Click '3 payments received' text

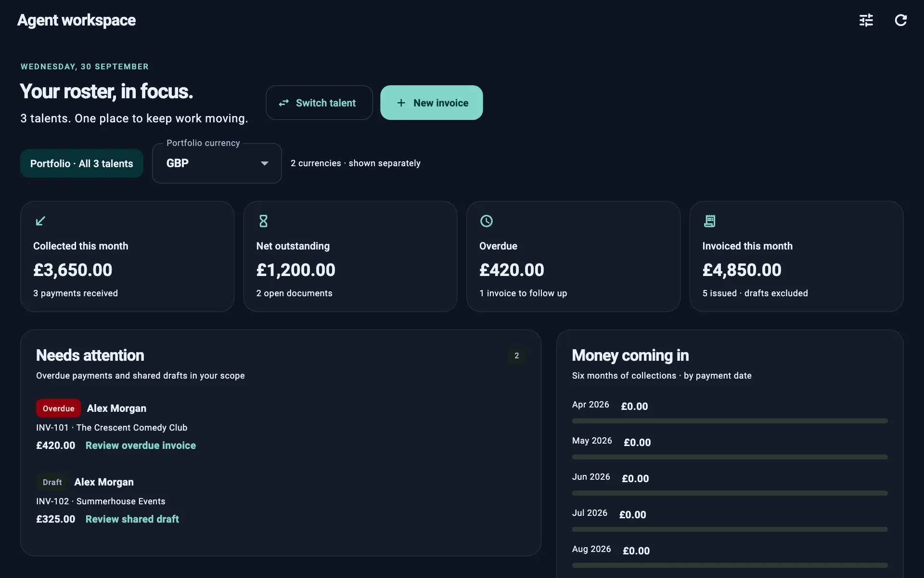76,293
